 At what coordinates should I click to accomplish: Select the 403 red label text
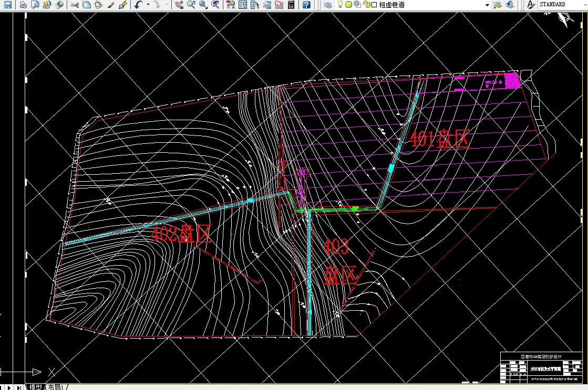click(x=336, y=247)
